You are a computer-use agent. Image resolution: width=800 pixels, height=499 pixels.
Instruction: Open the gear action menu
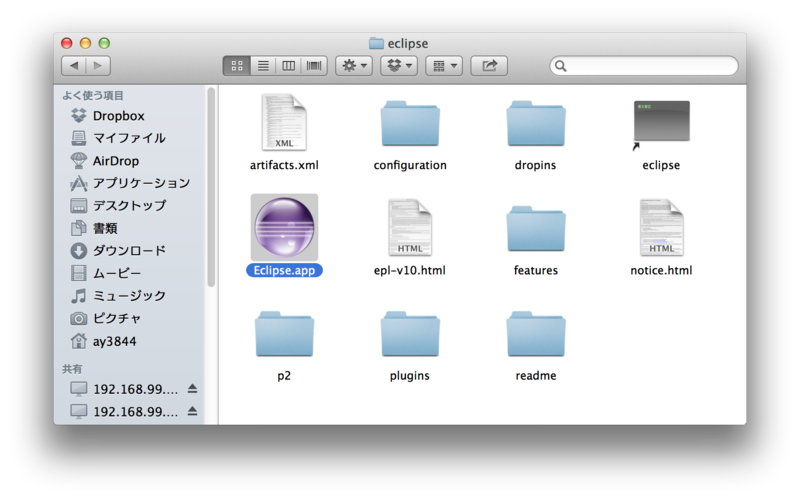(x=354, y=66)
